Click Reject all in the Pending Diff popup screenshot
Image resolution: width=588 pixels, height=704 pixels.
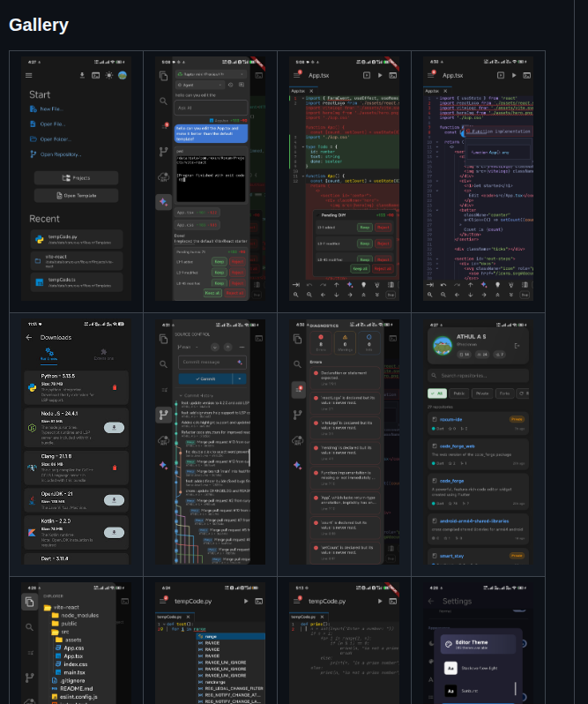tap(383, 268)
